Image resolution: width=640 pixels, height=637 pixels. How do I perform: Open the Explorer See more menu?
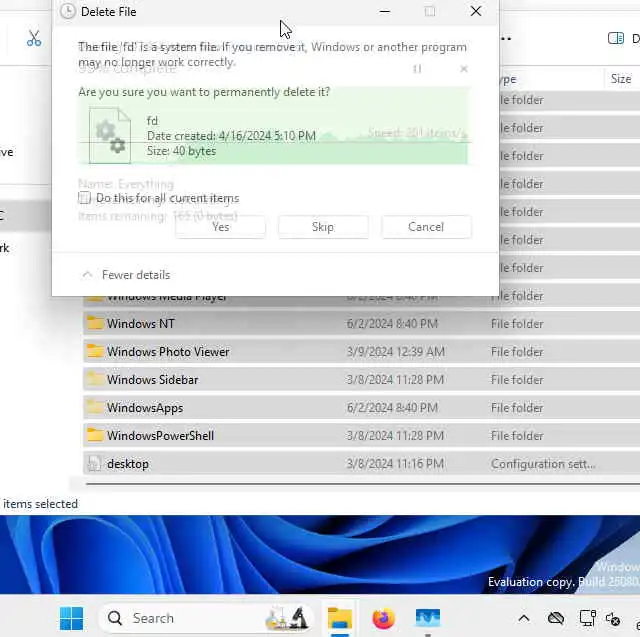pos(505,39)
